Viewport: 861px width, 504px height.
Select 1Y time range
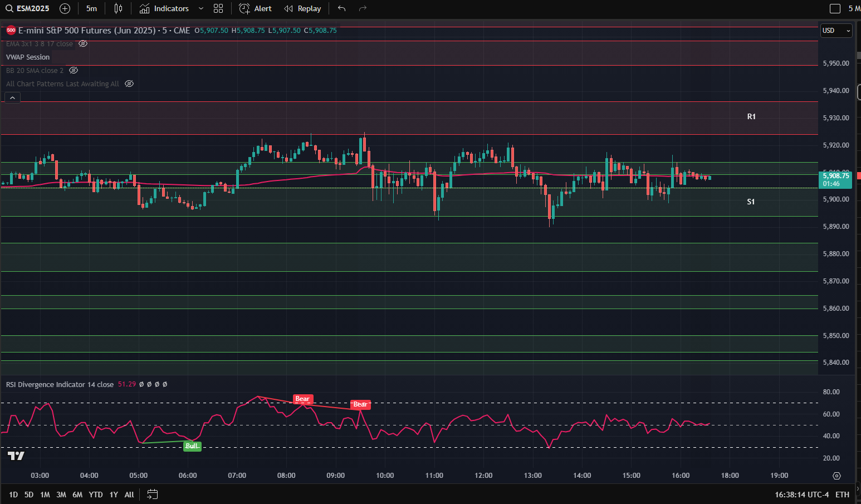tap(114, 495)
